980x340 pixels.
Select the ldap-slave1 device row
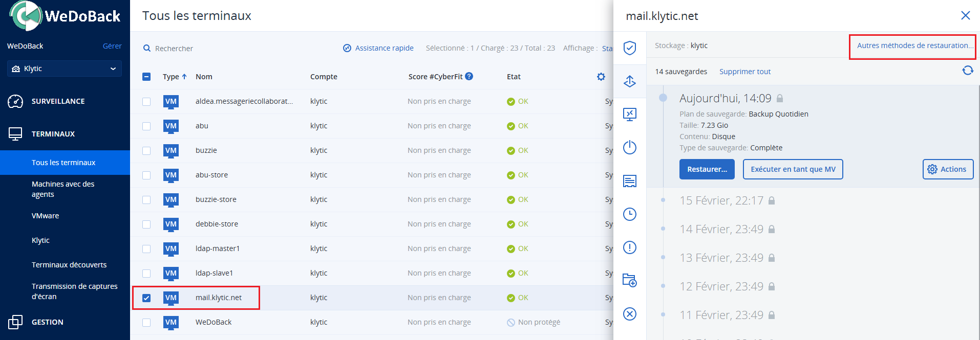373,274
